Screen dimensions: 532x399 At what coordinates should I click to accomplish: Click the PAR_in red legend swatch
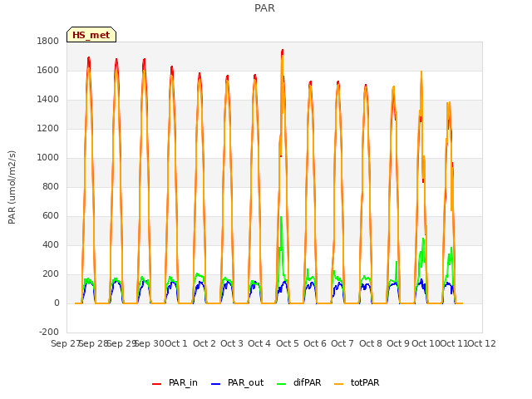click(x=156, y=384)
